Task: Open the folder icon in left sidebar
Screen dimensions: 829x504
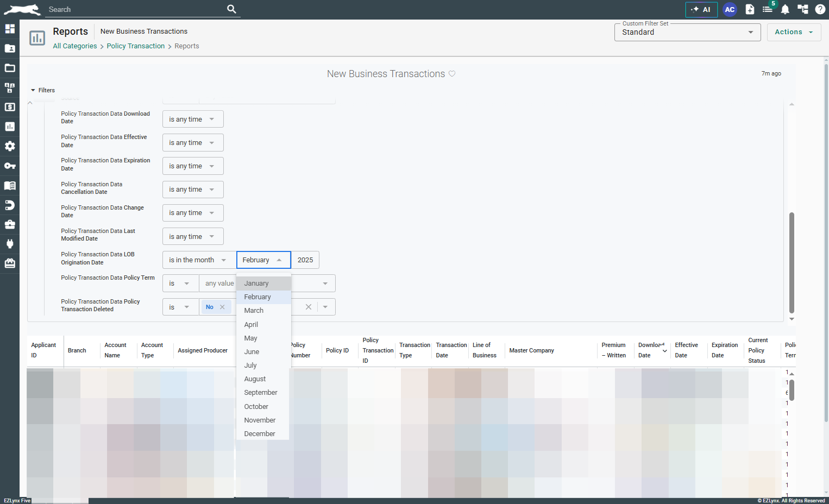Action: (10, 68)
